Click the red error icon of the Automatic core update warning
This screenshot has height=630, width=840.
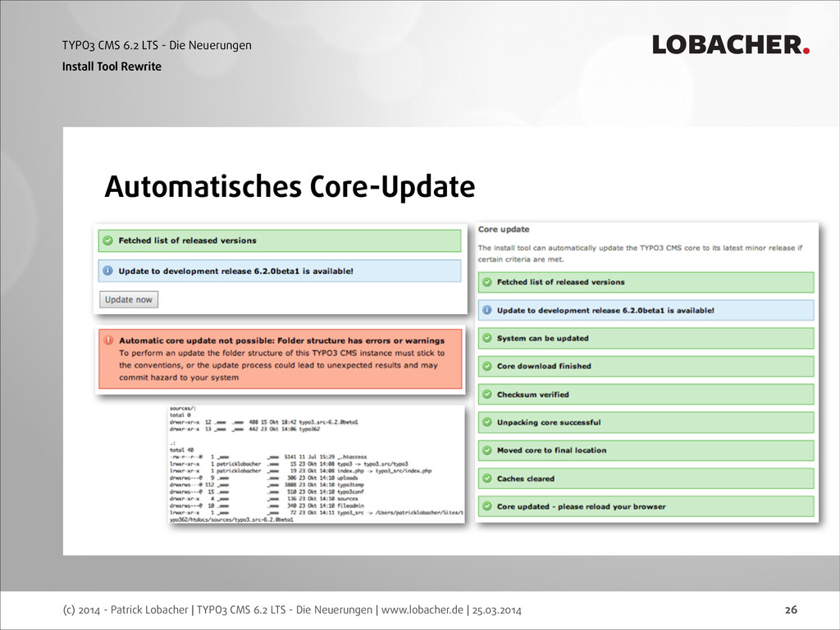pyautogui.click(x=108, y=340)
